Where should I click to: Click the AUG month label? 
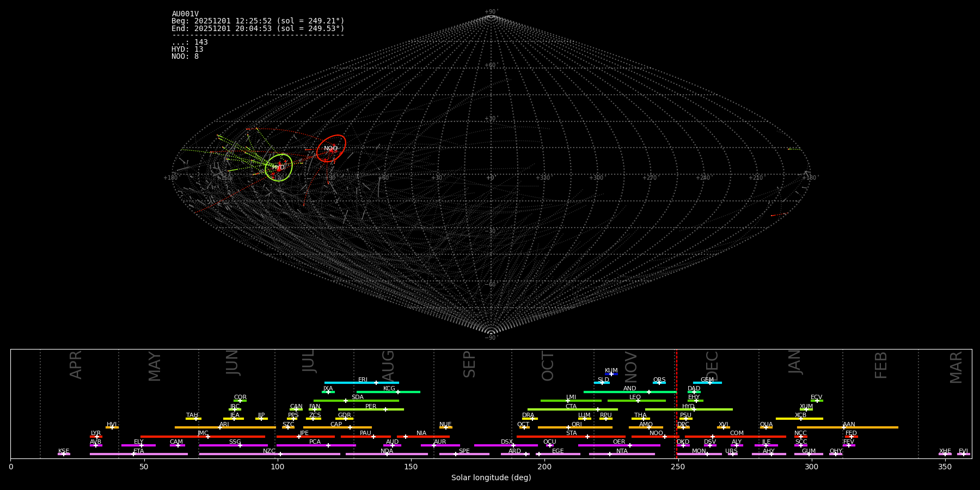point(388,366)
